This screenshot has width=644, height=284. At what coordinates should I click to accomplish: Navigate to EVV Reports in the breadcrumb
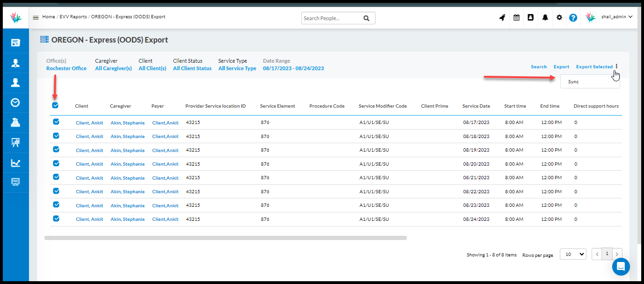point(72,17)
